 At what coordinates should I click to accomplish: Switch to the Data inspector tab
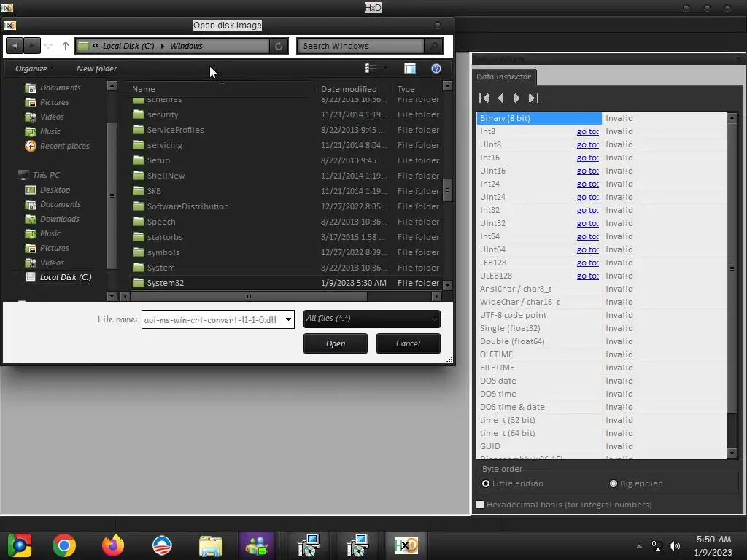point(503,77)
